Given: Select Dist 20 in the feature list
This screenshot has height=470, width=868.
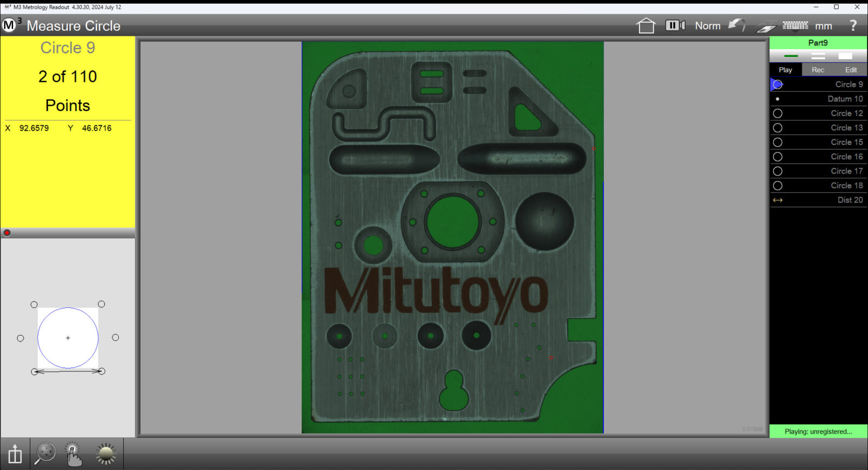Looking at the screenshot, I should pyautogui.click(x=818, y=200).
